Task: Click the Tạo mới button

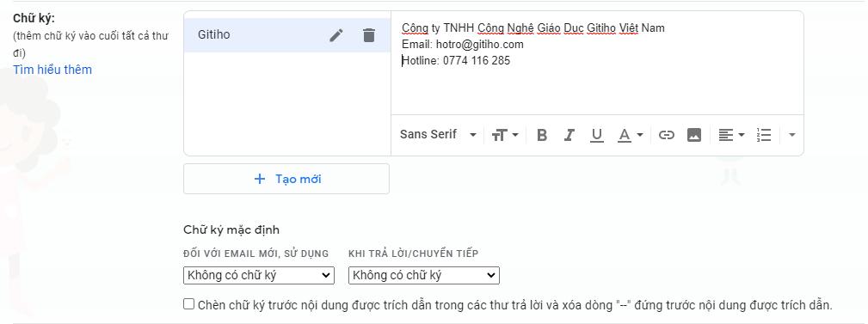Action: (286, 179)
